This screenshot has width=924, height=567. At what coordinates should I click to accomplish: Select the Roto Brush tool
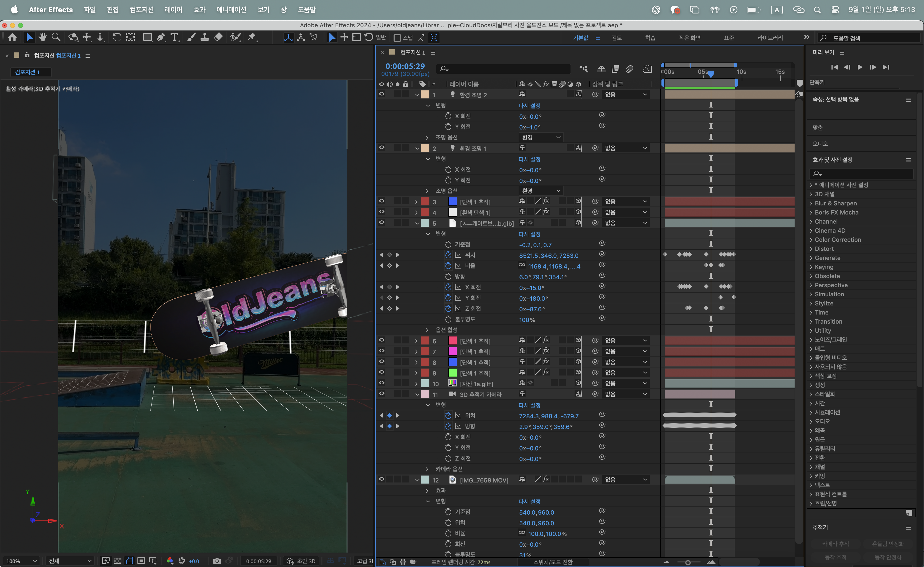click(x=235, y=37)
